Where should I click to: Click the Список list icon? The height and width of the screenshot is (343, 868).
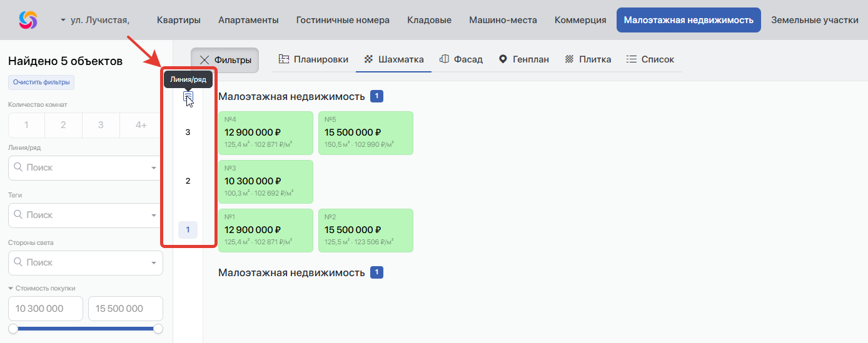tap(632, 59)
